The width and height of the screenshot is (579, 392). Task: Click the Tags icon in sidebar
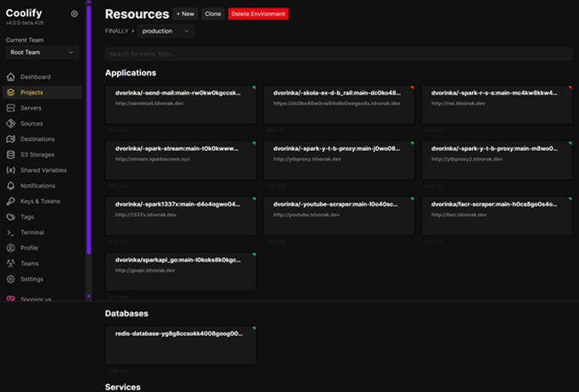11,216
